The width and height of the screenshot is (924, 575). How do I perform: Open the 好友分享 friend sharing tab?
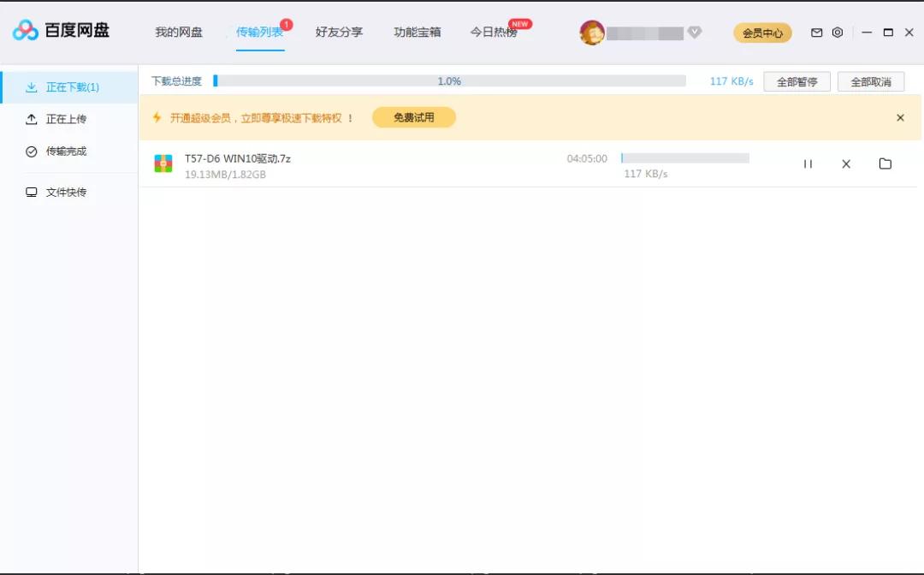pos(338,32)
